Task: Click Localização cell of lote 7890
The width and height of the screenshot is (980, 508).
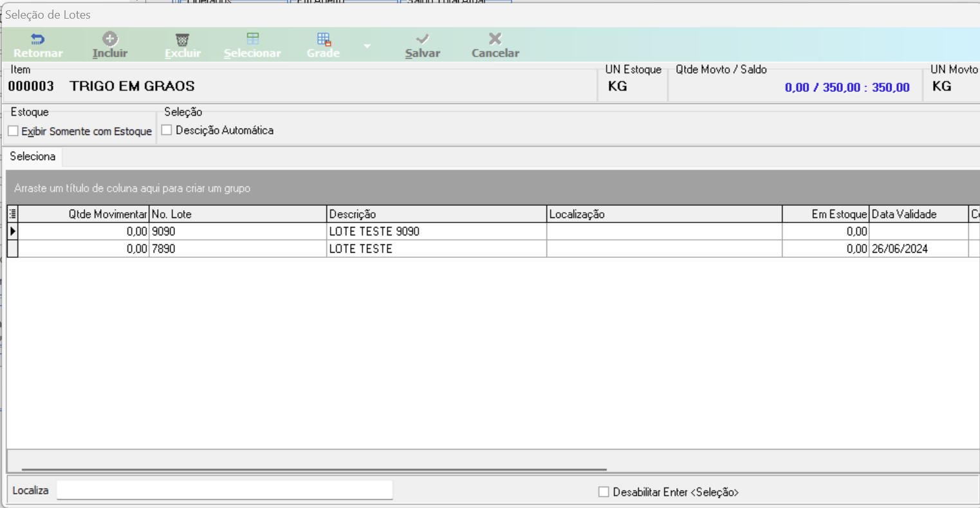Action: [x=665, y=249]
